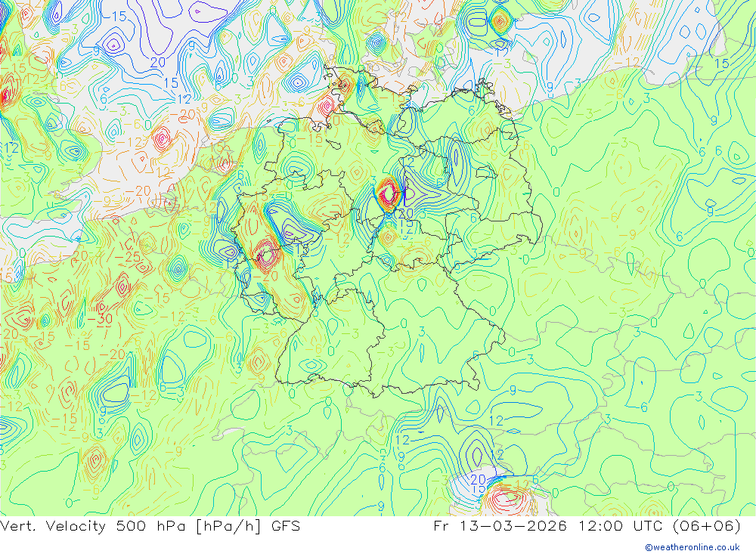Viewport: 756px width, 554px height.
Task: Open the weatheronline.co.uk copyright link
Action: click(x=692, y=547)
